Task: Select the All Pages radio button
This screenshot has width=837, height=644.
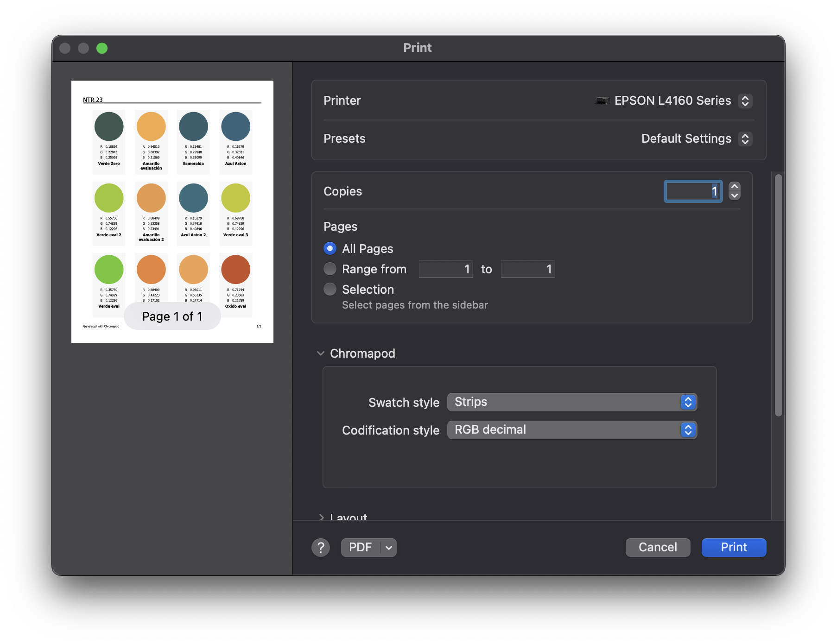Action: (330, 249)
